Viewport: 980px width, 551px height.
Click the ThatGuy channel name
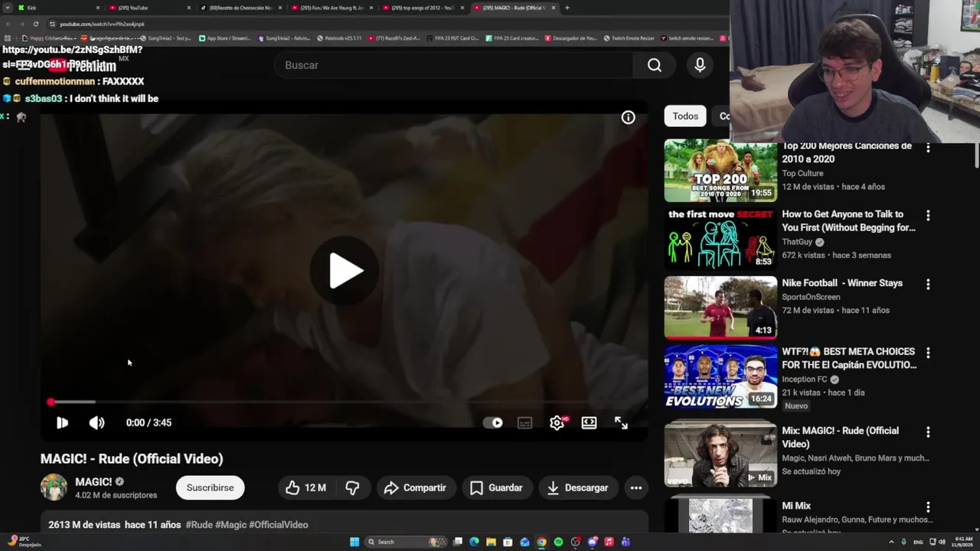click(797, 242)
